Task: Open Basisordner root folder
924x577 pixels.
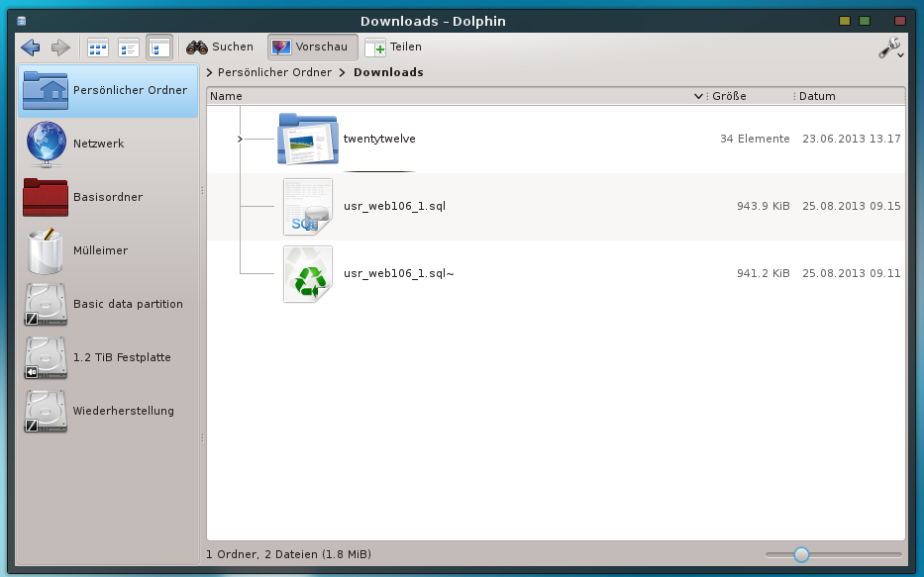Action: (x=107, y=197)
